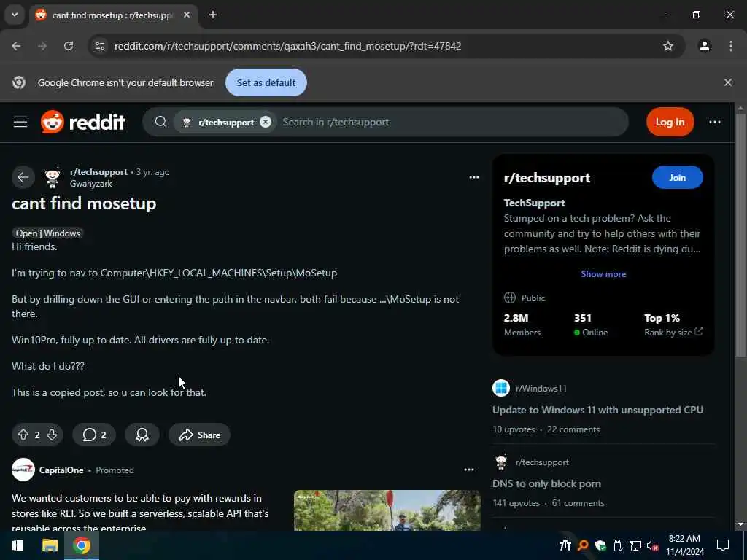Click the award icon on the post
Viewport: 747px width, 560px height.
(142, 435)
